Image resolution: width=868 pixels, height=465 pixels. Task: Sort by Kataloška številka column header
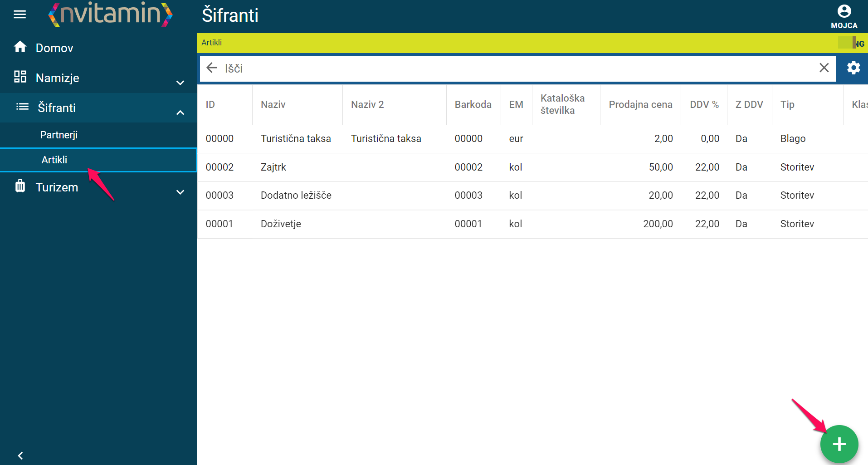(562, 104)
